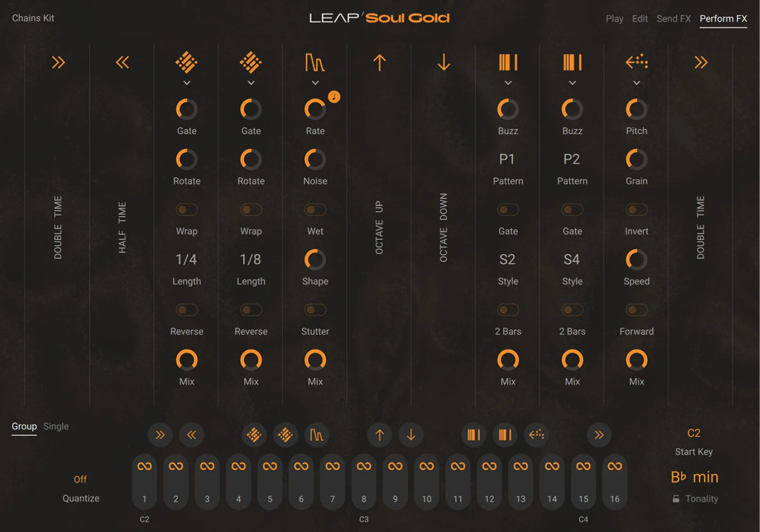The width and height of the screenshot is (760, 532).
Task: Open the Chains Kit browser
Action: (x=33, y=18)
